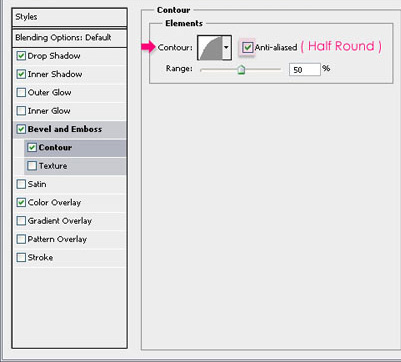Select the Color Overlay label

[x=54, y=203]
